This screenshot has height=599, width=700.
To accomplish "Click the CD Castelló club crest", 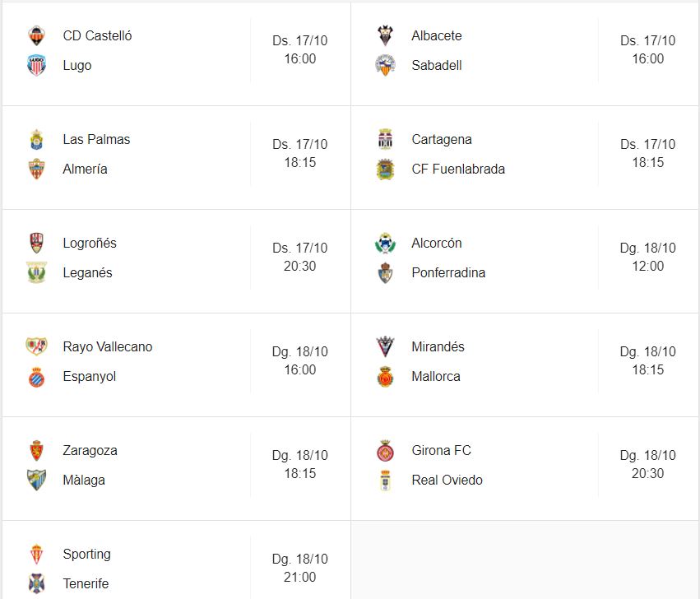I will point(36,35).
